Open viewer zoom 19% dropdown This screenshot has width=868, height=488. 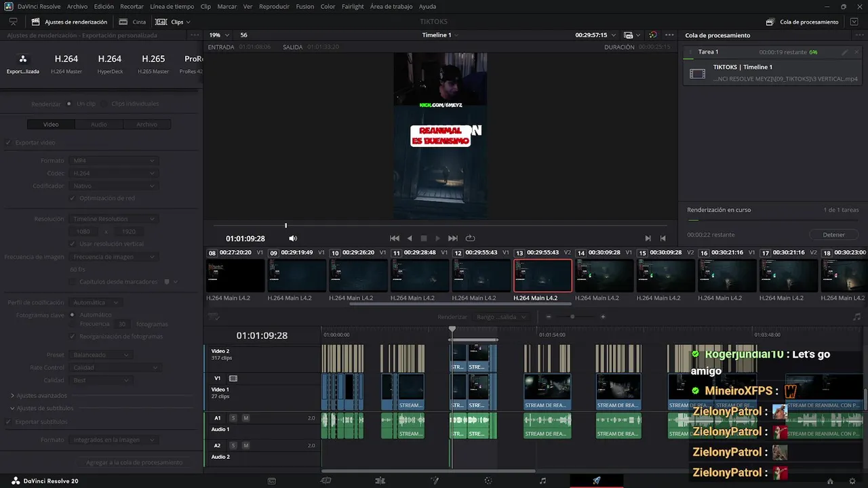pos(219,35)
